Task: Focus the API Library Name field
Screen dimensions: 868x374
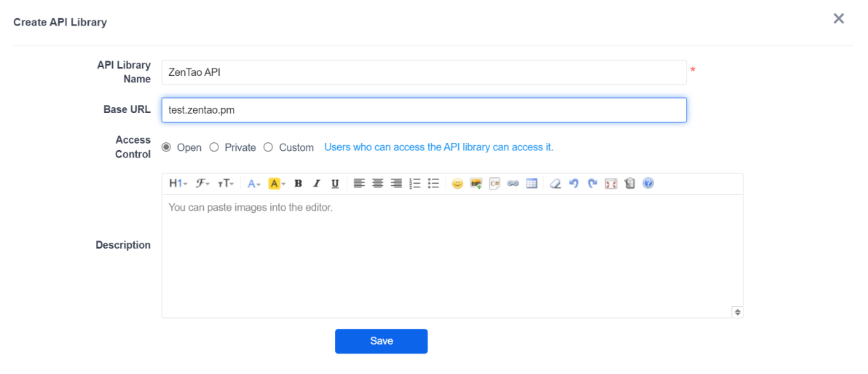Action: coord(424,72)
